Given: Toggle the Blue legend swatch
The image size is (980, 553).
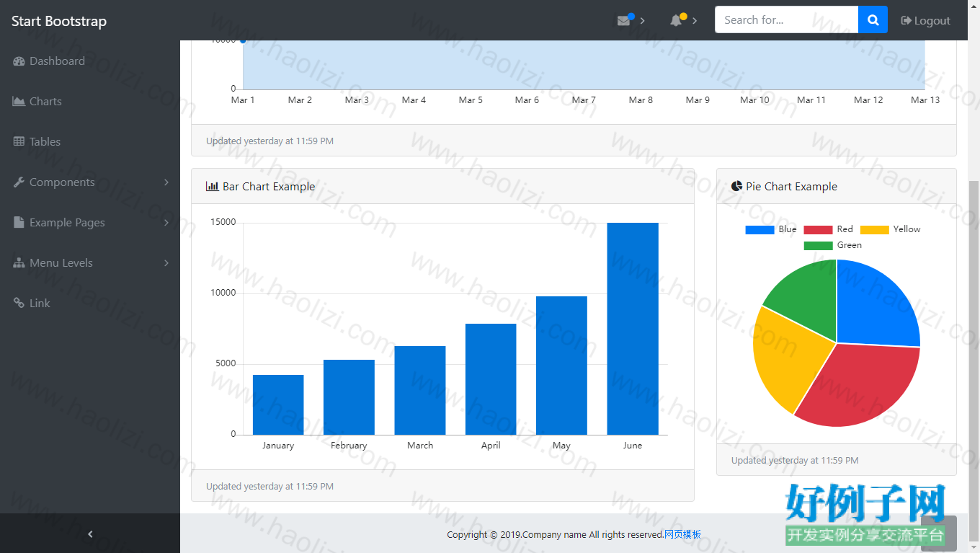Looking at the screenshot, I should (759, 229).
